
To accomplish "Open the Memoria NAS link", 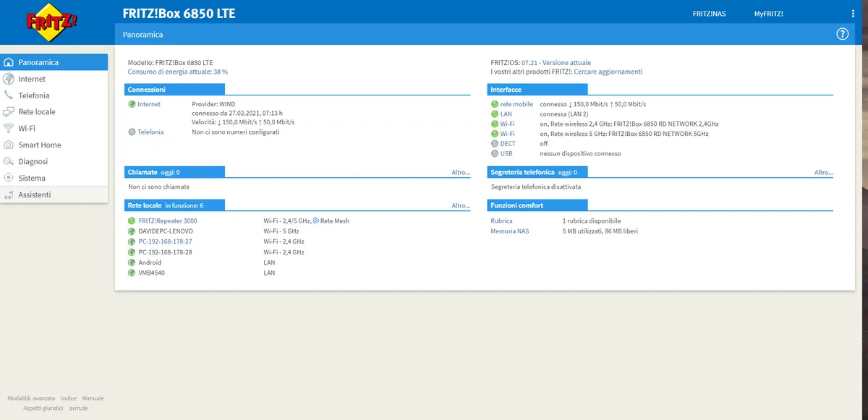I will [x=510, y=231].
